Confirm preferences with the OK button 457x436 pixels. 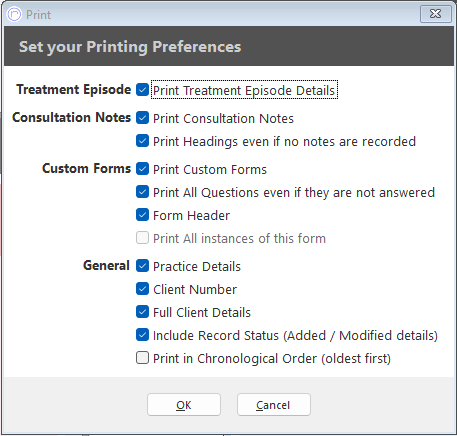pos(184,405)
